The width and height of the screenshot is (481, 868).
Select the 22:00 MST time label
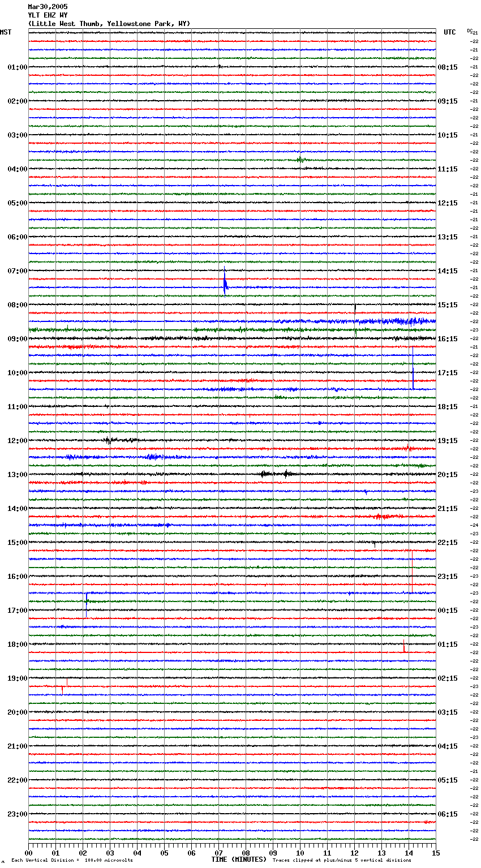(18, 780)
